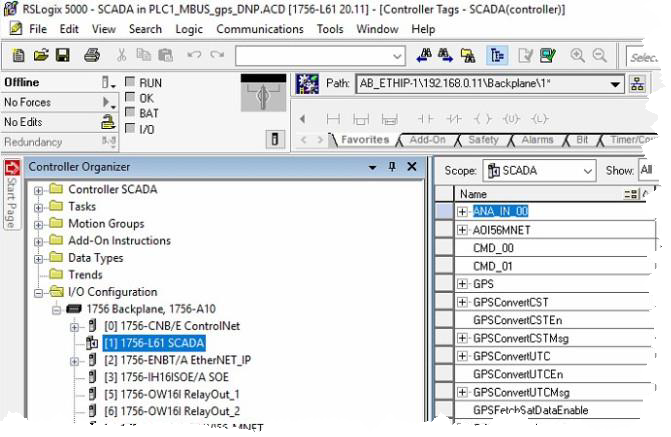Toggle the I/O status checkbox
The width and height of the screenshot is (671, 437).
pyautogui.click(x=131, y=129)
